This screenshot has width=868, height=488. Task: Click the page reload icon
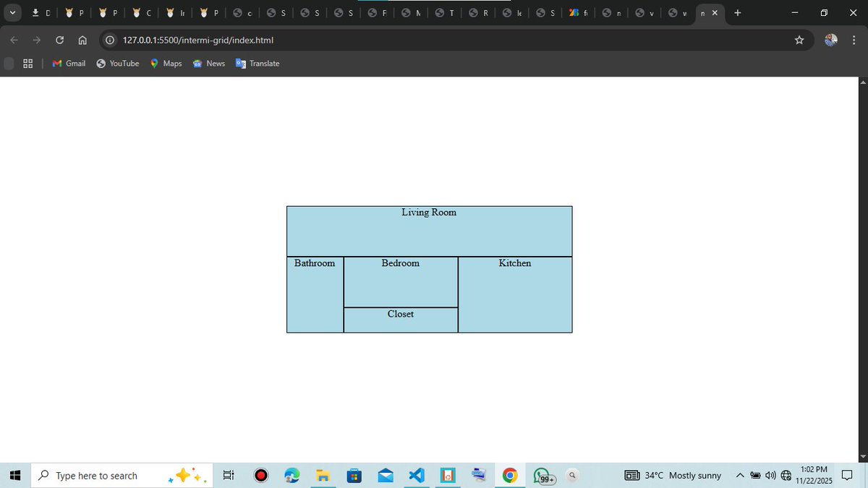(x=59, y=40)
